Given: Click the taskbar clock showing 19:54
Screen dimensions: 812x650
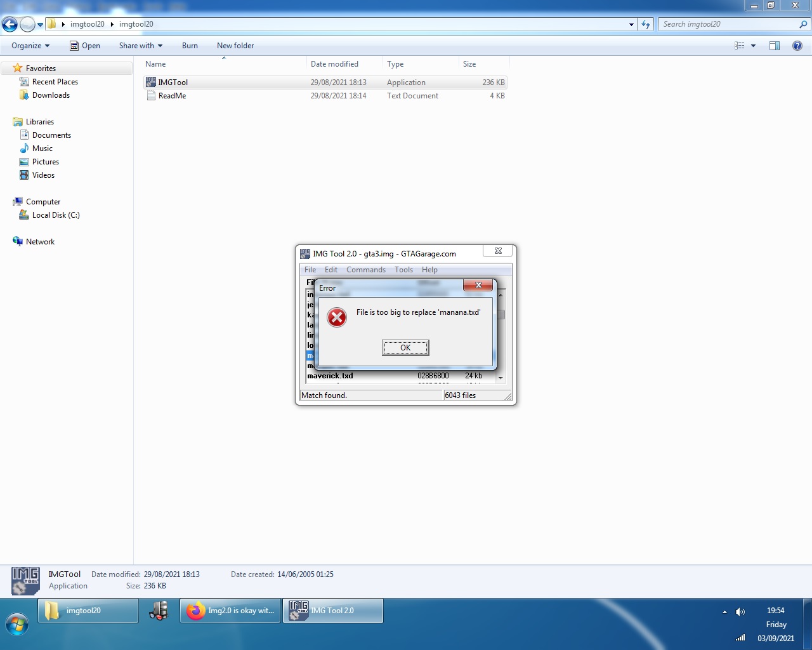Looking at the screenshot, I should coord(776,611).
